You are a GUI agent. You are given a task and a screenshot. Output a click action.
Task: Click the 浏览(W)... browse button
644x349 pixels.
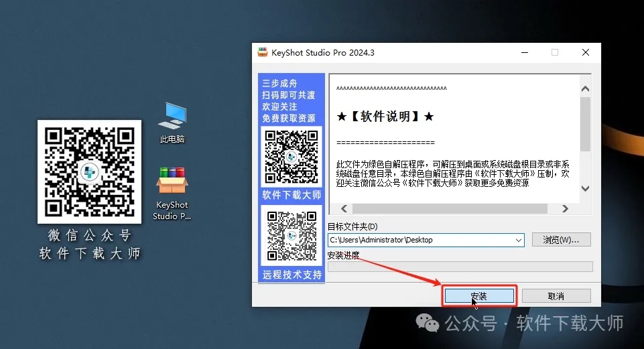[561, 240]
